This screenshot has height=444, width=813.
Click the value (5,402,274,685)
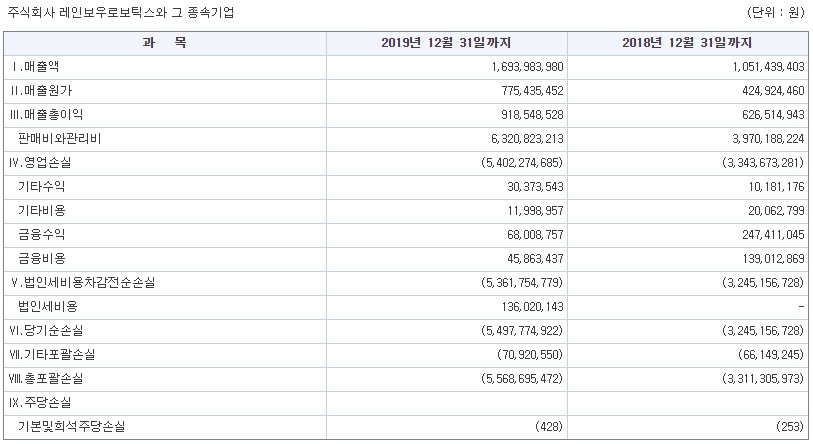522,163
